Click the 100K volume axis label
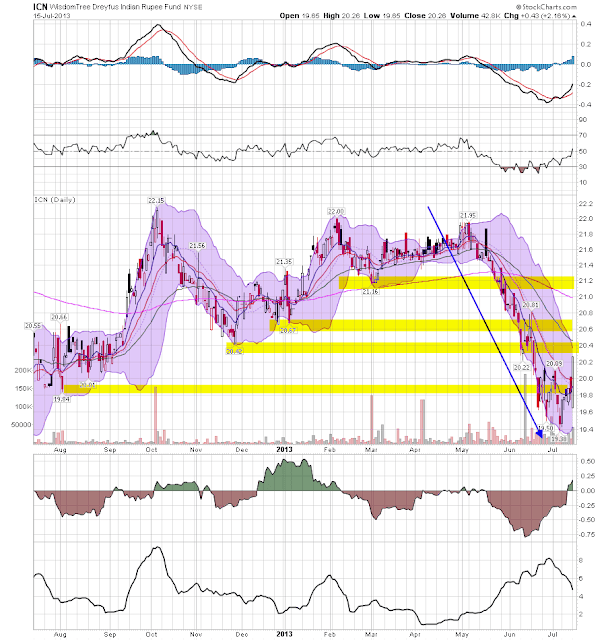The image size is (606, 640). click(23, 407)
